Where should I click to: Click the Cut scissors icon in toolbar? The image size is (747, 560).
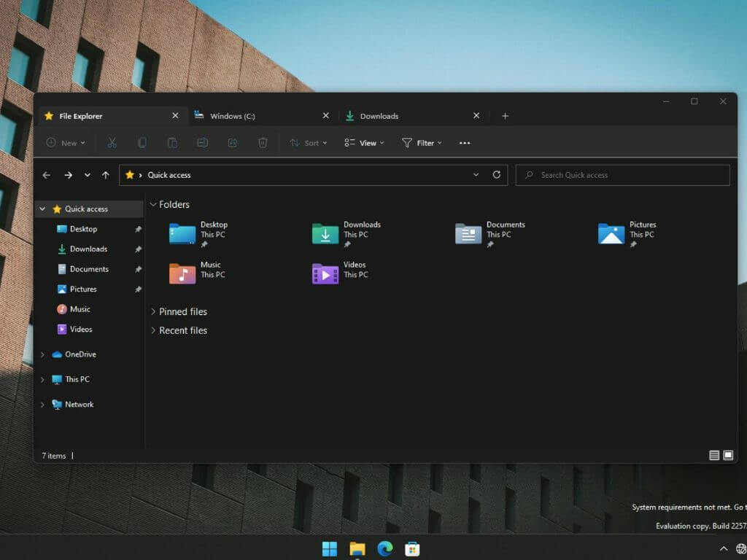coord(112,143)
